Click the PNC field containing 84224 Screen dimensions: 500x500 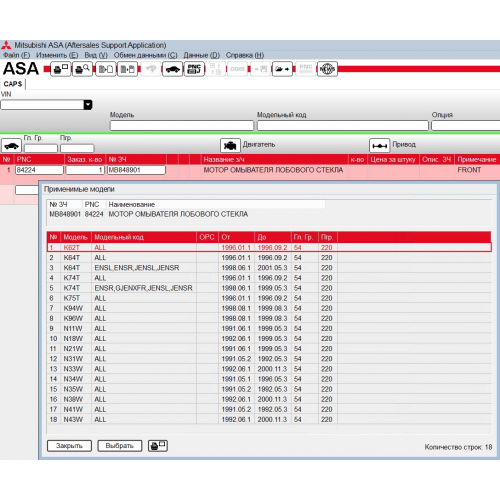(39, 170)
